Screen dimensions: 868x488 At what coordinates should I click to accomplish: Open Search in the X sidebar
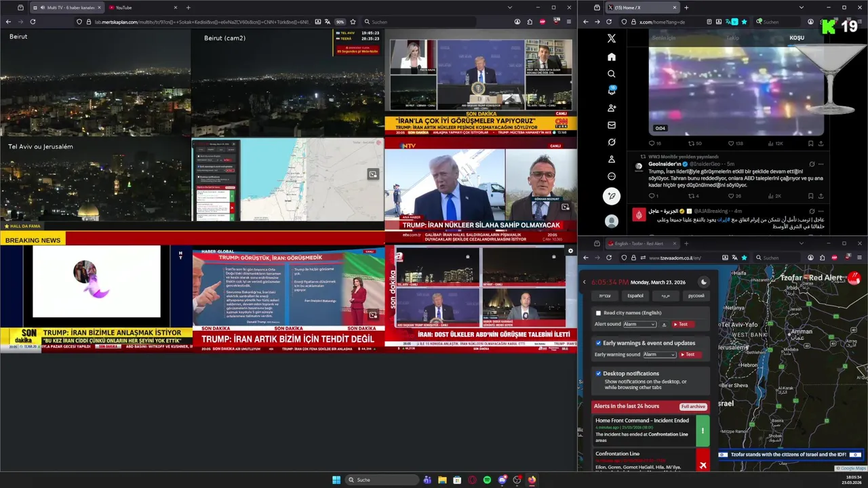[611, 74]
